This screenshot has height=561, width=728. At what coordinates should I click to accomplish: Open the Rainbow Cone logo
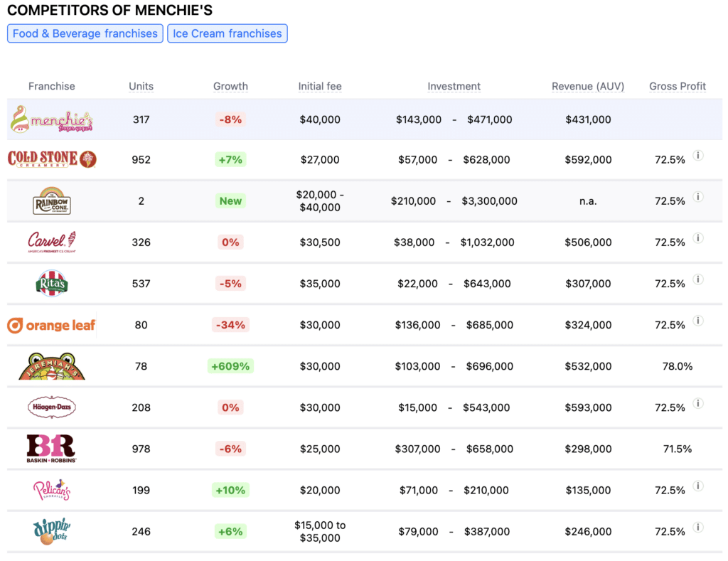click(51, 201)
